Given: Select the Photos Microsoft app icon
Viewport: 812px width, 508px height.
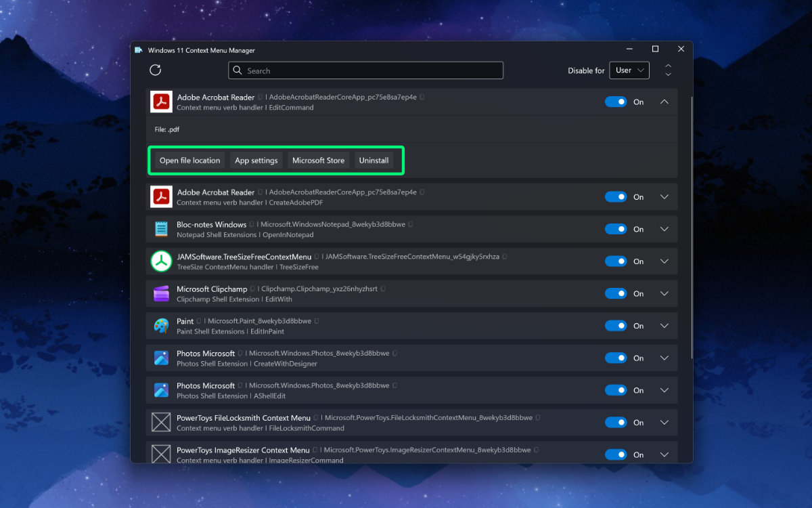Looking at the screenshot, I should [160, 358].
